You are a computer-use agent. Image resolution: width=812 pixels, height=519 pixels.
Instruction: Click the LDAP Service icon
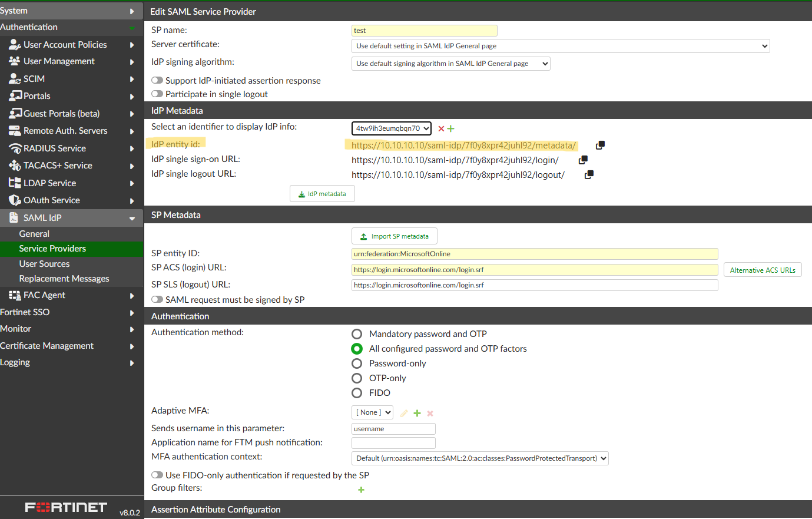click(x=15, y=183)
